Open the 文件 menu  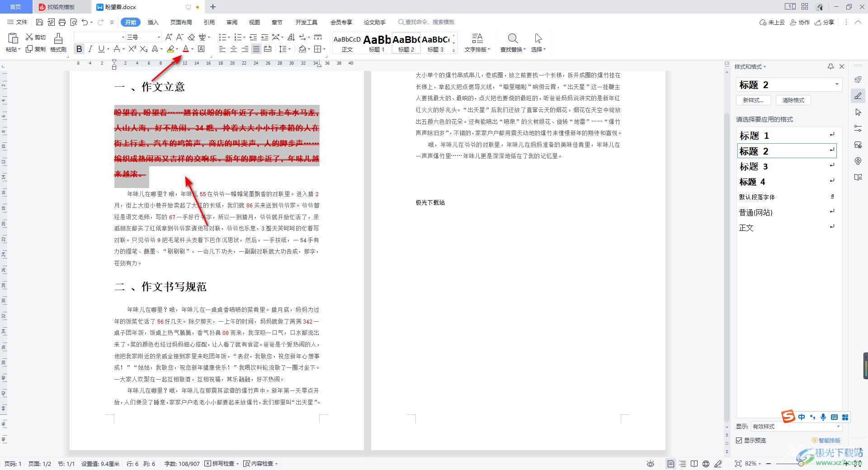point(17,22)
